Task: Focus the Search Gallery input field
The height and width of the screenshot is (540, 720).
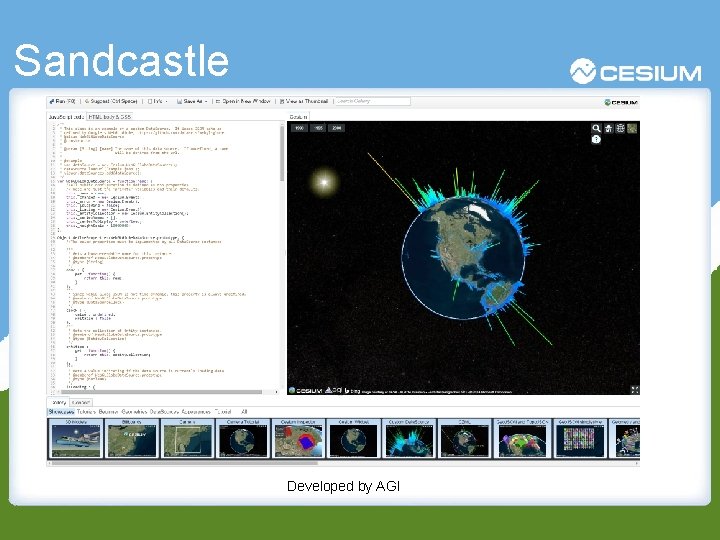Action: 372,101
